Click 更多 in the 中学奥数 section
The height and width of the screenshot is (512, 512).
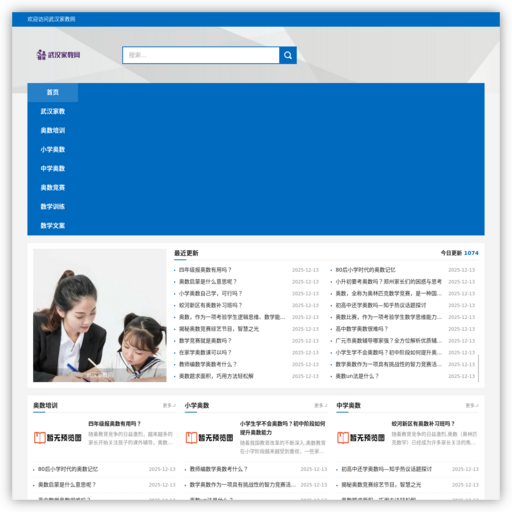(x=472, y=405)
